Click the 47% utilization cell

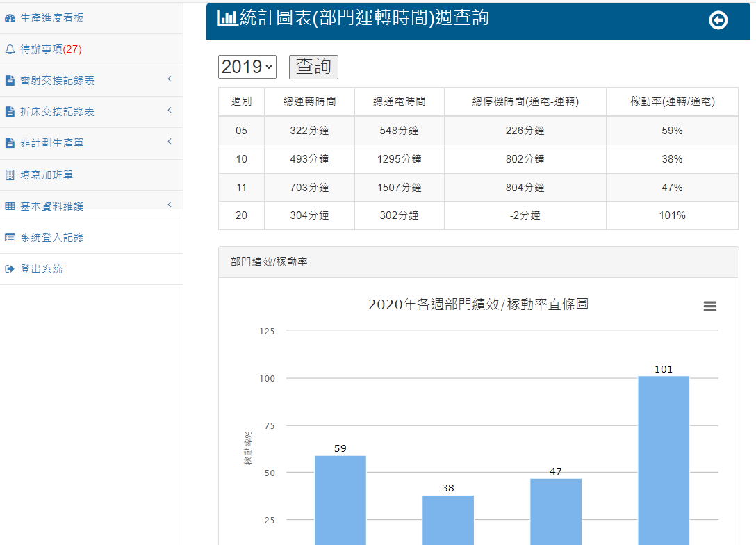[672, 188]
